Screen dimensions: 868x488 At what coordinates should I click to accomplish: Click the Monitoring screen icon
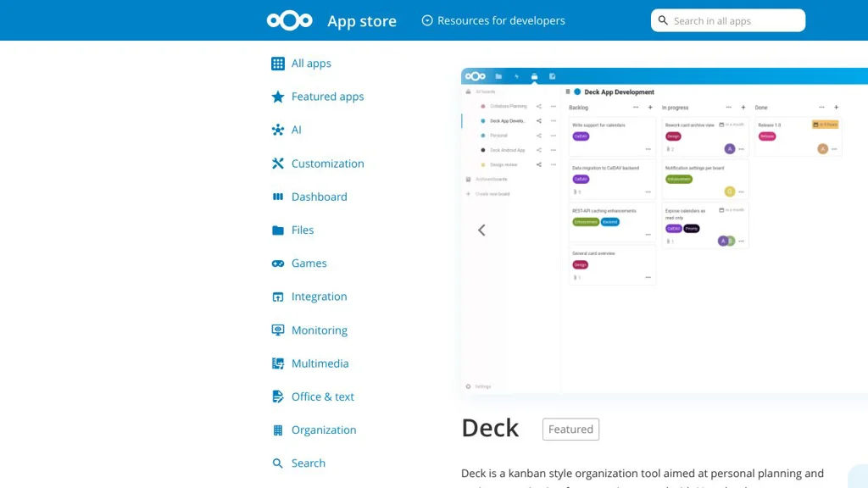click(x=278, y=330)
